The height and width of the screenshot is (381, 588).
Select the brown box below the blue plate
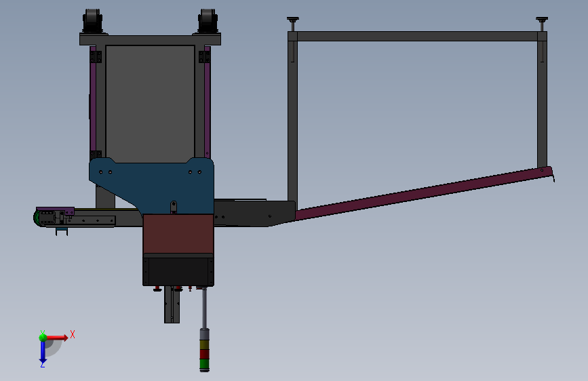(178, 234)
